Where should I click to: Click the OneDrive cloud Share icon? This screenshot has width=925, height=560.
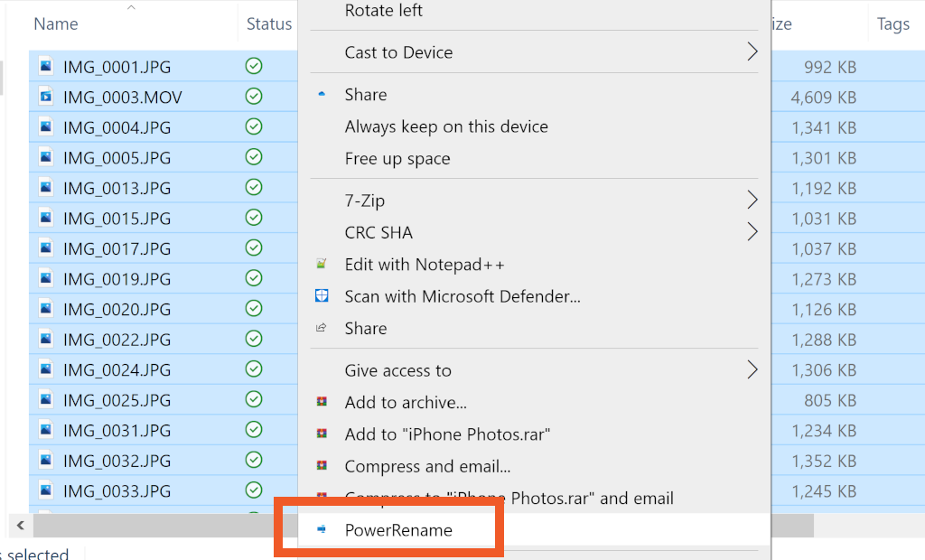tap(321, 95)
